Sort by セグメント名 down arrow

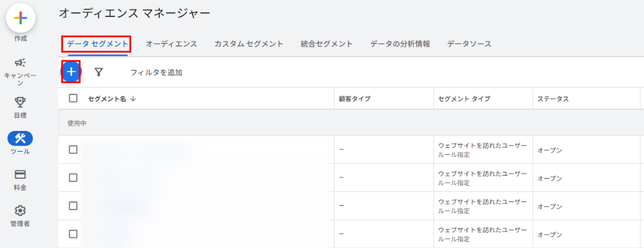[x=132, y=99]
